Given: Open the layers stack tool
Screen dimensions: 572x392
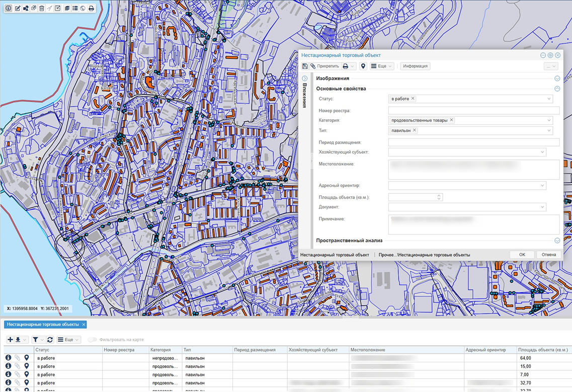Looking at the screenshot, I should (66, 9).
